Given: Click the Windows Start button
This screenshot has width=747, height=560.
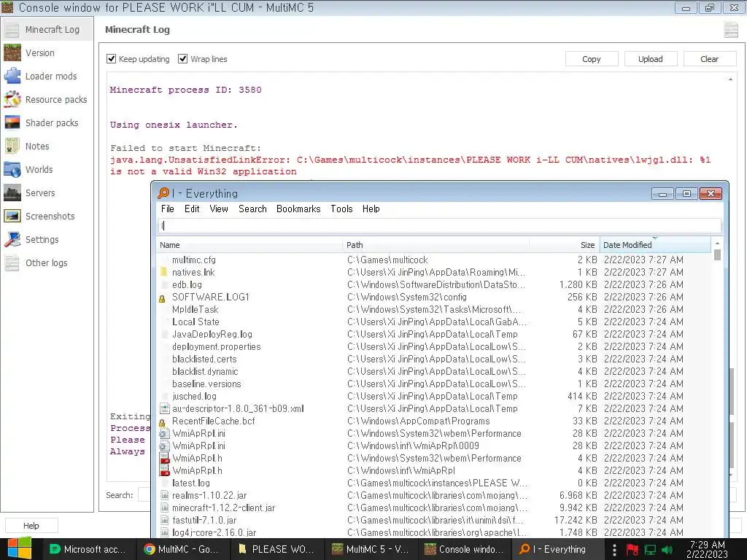Looking at the screenshot, I should coord(20,549).
